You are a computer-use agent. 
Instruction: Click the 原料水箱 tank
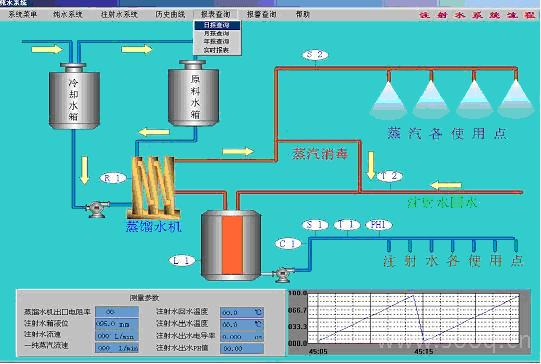point(193,93)
